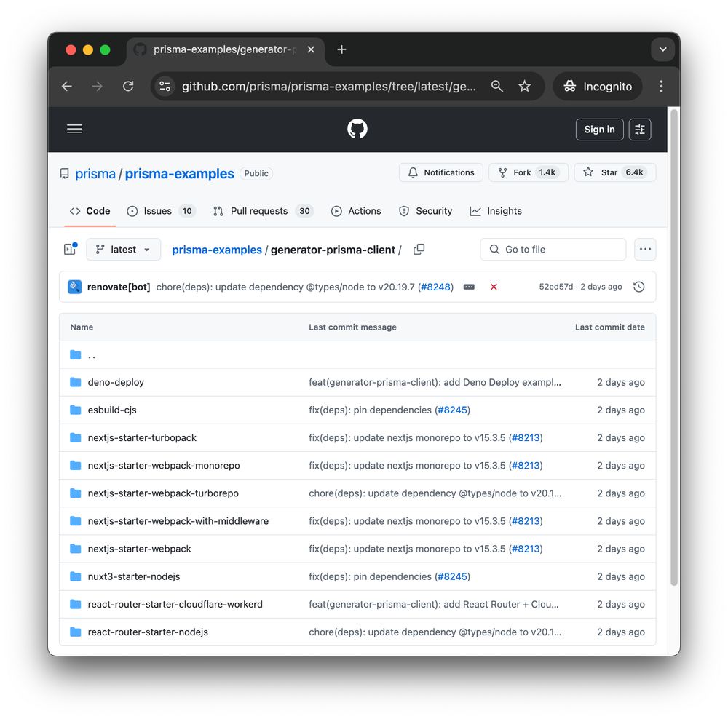Screen dimensions: 728x719
Task: Open renovate[bot] author link
Action: [119, 287]
